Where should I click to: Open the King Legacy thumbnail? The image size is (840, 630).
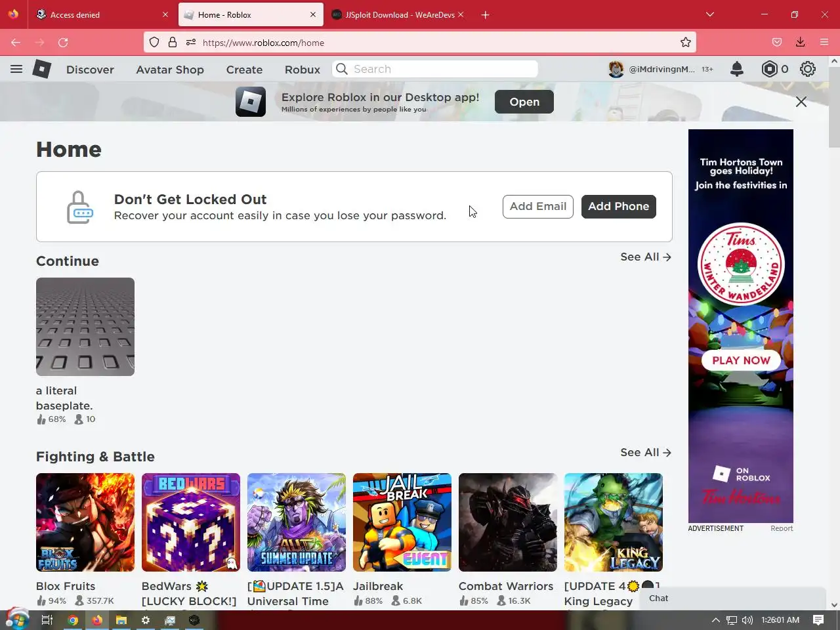click(614, 522)
